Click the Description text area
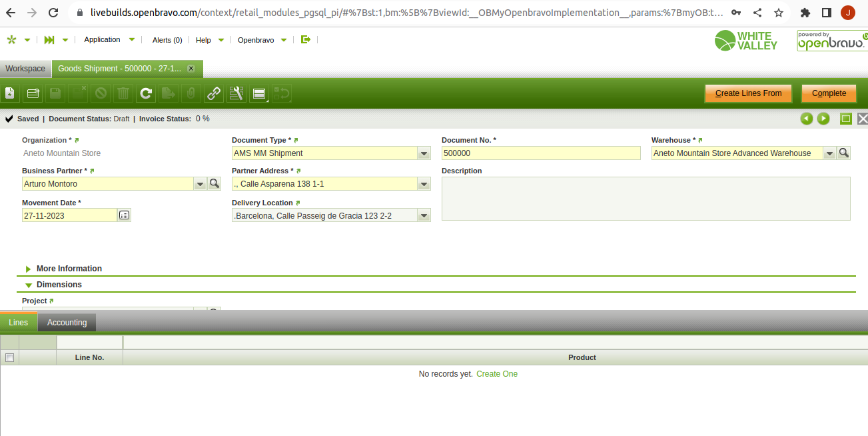The width and height of the screenshot is (868, 436). (646, 199)
